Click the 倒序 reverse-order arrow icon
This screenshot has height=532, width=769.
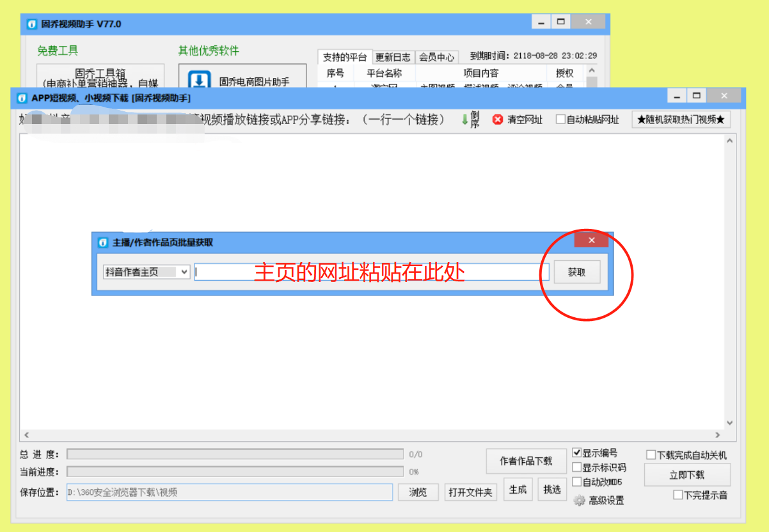pos(465,120)
